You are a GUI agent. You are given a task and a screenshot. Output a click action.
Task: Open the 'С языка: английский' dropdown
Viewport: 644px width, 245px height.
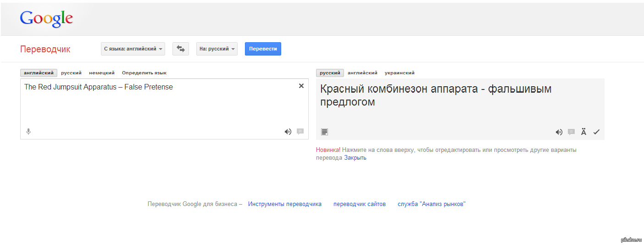click(133, 49)
